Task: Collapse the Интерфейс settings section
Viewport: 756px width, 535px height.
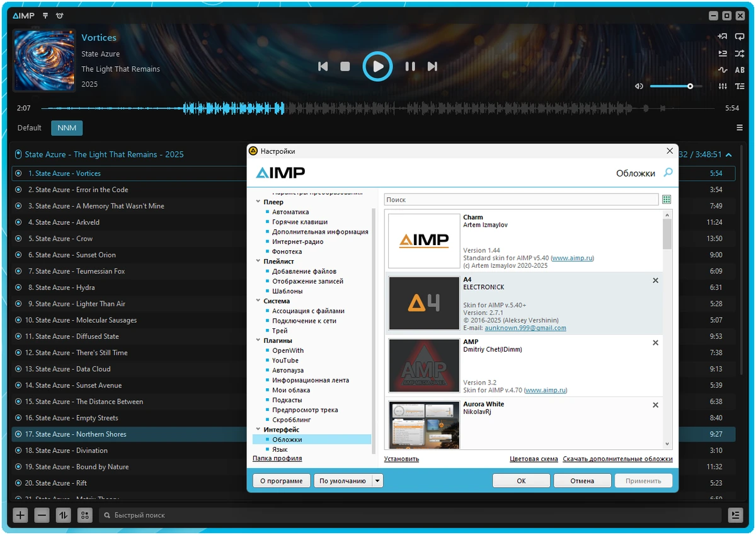Action: click(x=258, y=430)
